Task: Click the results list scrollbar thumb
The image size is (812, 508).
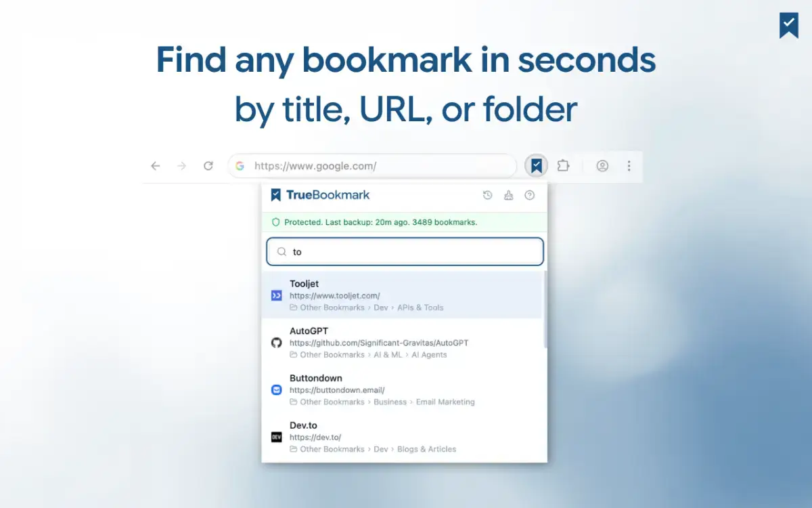Action: (x=545, y=310)
